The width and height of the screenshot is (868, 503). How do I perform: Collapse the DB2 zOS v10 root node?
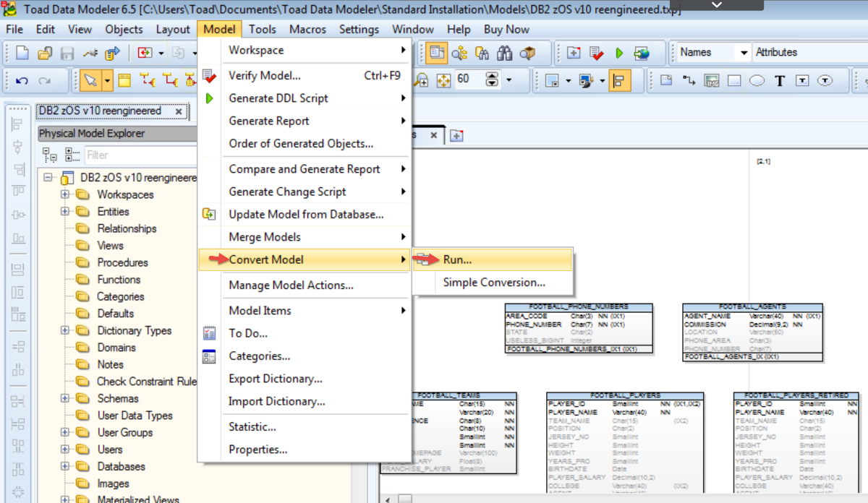click(x=48, y=177)
